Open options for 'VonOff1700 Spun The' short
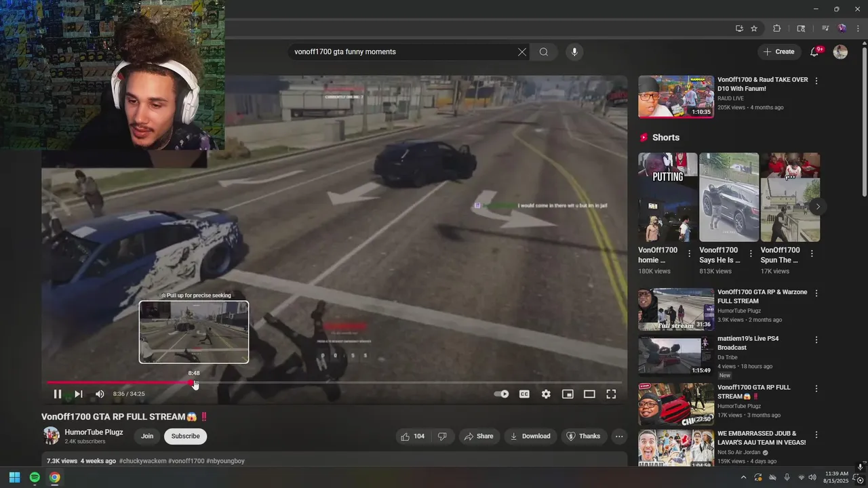 click(812, 253)
